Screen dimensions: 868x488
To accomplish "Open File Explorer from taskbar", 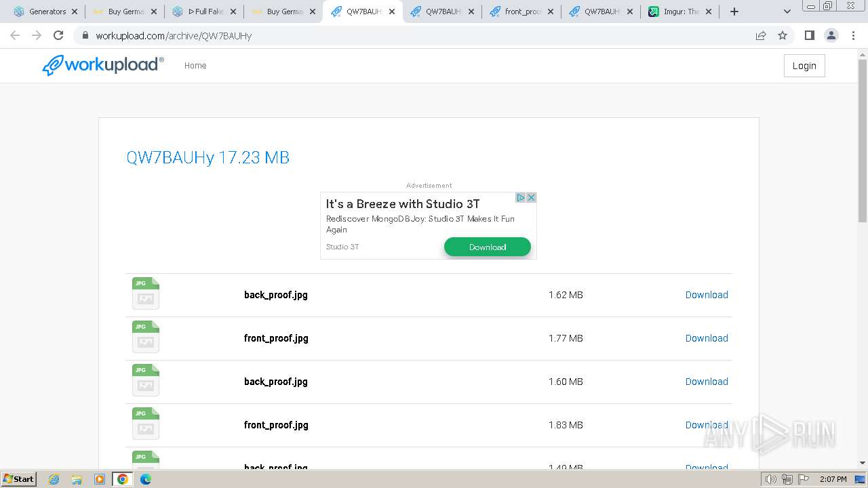I will coord(77,479).
